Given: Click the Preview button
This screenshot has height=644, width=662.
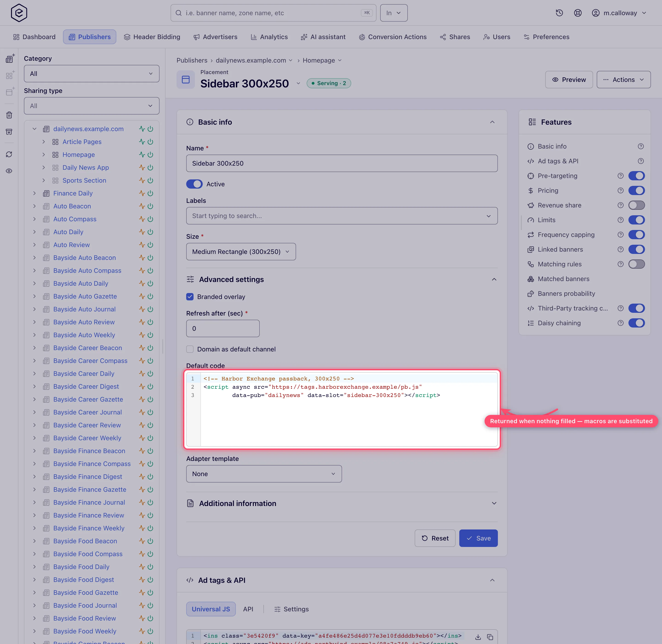Looking at the screenshot, I should point(569,80).
